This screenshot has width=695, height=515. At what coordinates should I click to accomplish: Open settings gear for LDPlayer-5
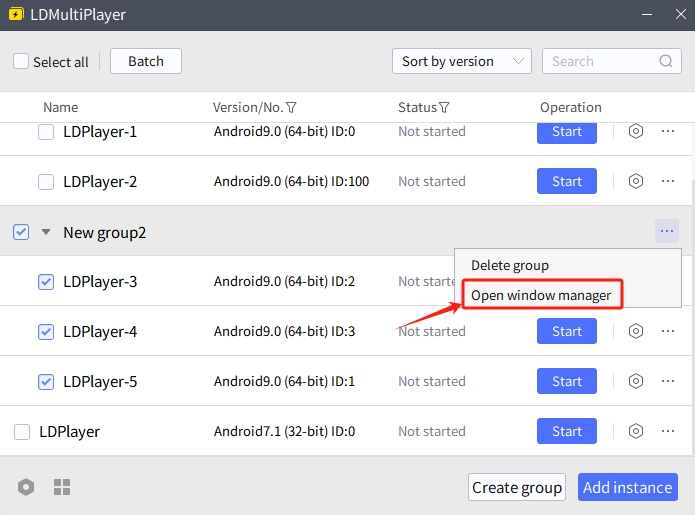(636, 381)
